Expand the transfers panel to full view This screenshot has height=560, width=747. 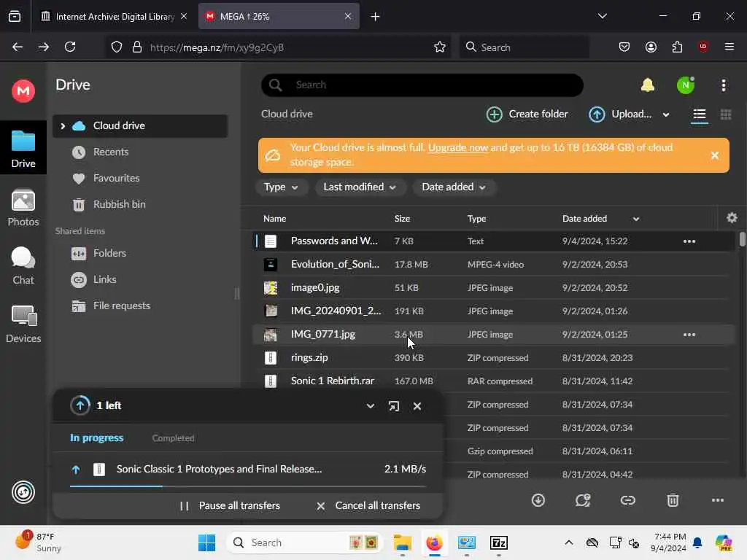[393, 405]
